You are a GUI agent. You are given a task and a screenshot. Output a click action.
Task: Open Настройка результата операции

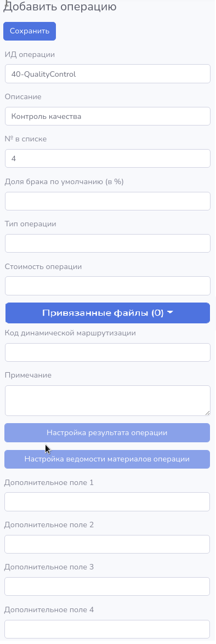coord(107,433)
